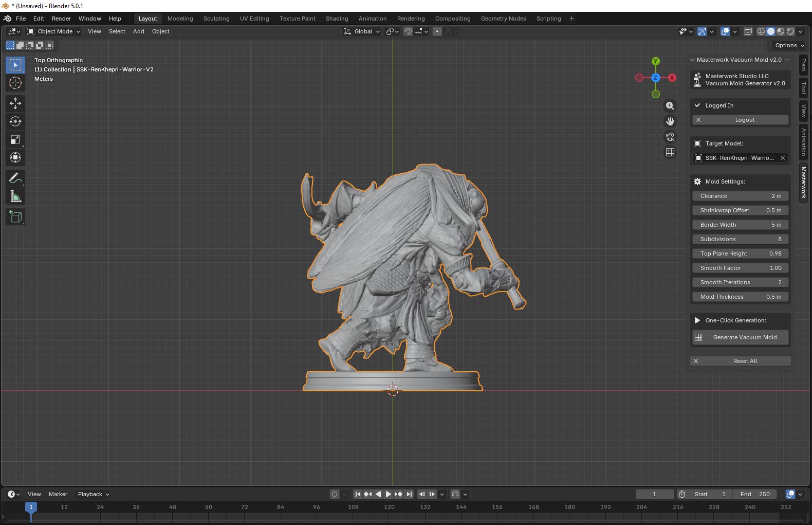This screenshot has height=525, width=812.
Task: Add a new workspace with plus
Action: pyautogui.click(x=571, y=19)
